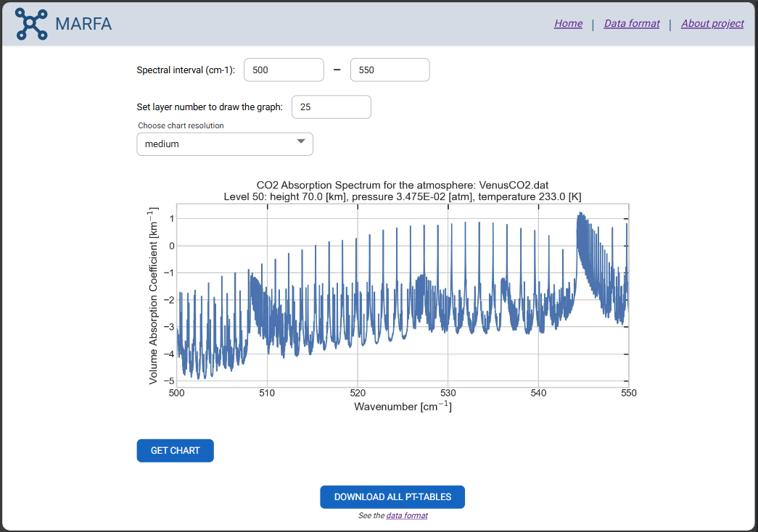Click the Wavenumber x-axis label on chart

pos(403,407)
